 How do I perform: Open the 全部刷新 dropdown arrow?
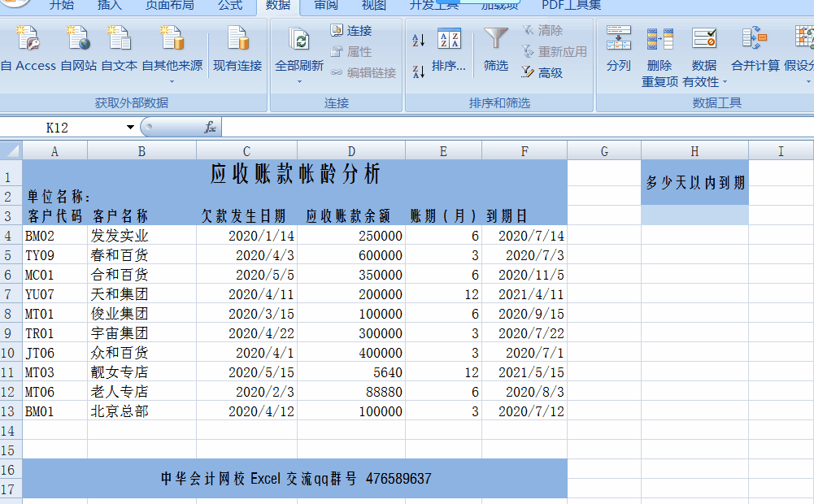coord(301,81)
